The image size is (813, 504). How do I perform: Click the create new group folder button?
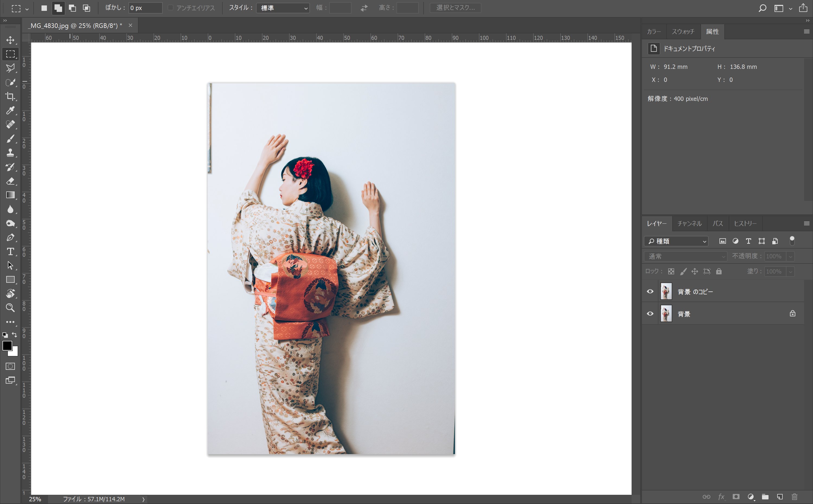click(x=765, y=497)
